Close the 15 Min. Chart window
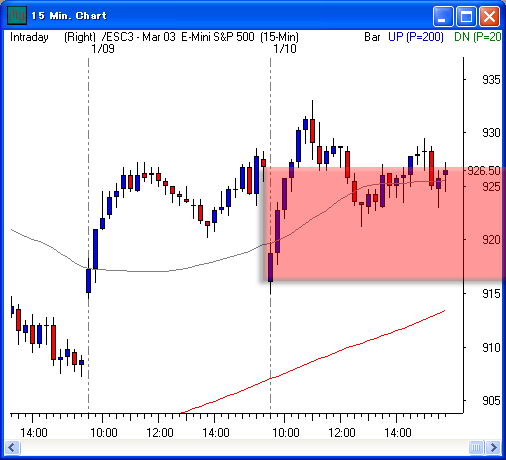The image size is (506, 460). coord(489,16)
